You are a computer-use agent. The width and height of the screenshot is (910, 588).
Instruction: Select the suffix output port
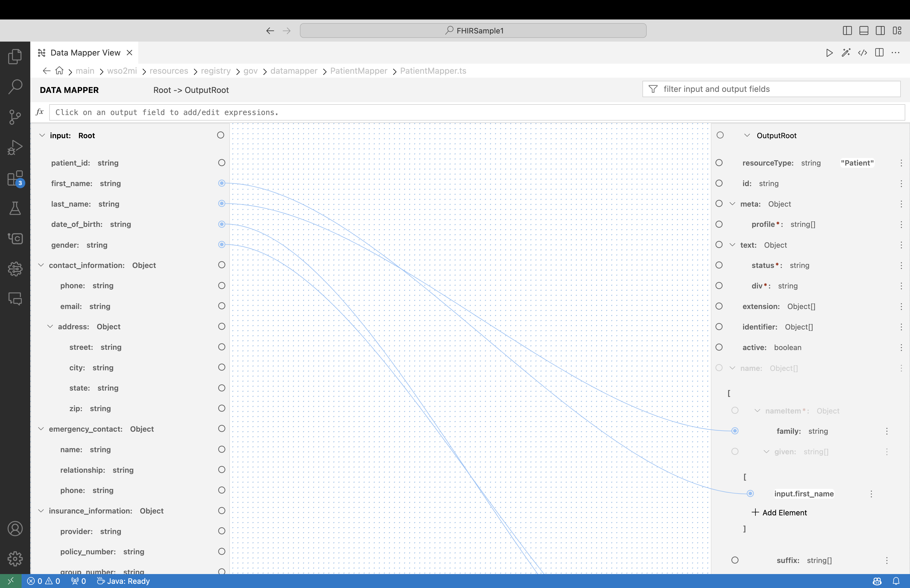(735, 560)
